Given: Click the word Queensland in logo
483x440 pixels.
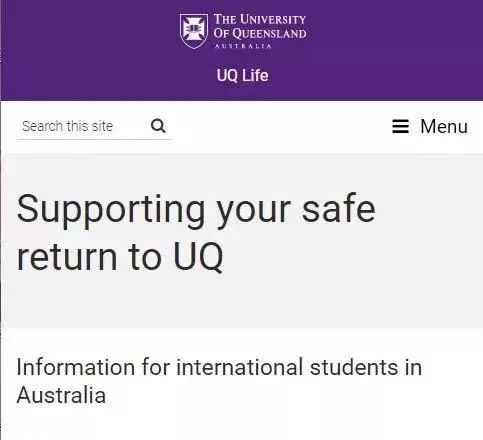Looking at the screenshot, I should point(269,34).
